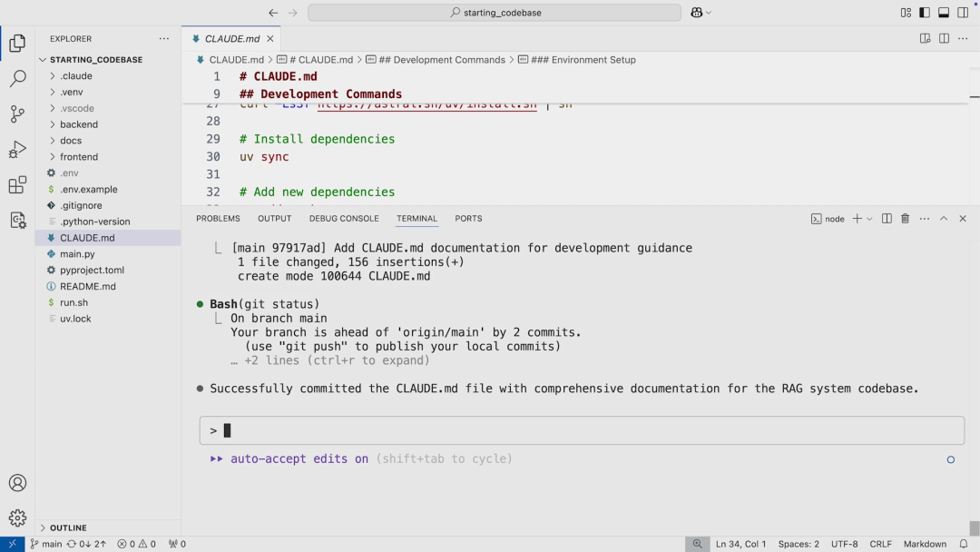Expand the backend folder
Screen dimensions: 980x552
[79, 124]
